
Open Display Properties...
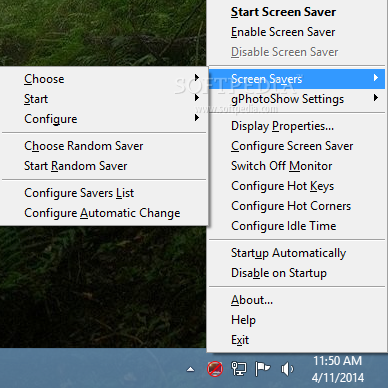click(297, 126)
